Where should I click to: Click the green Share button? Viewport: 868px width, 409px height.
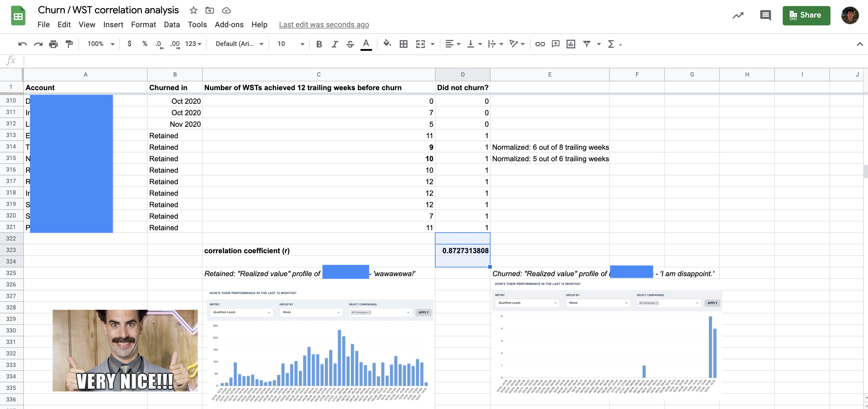(806, 15)
